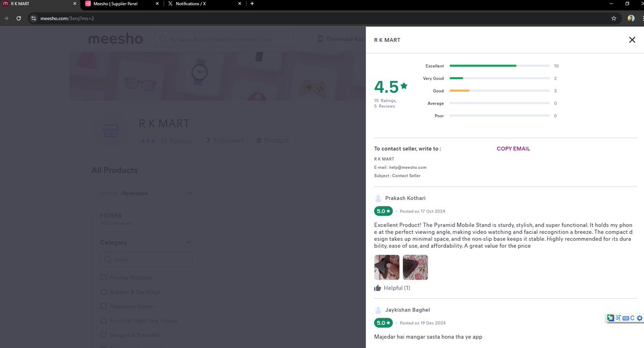Click the yellow Good rating bar
The image size is (644, 348).
click(x=500, y=91)
